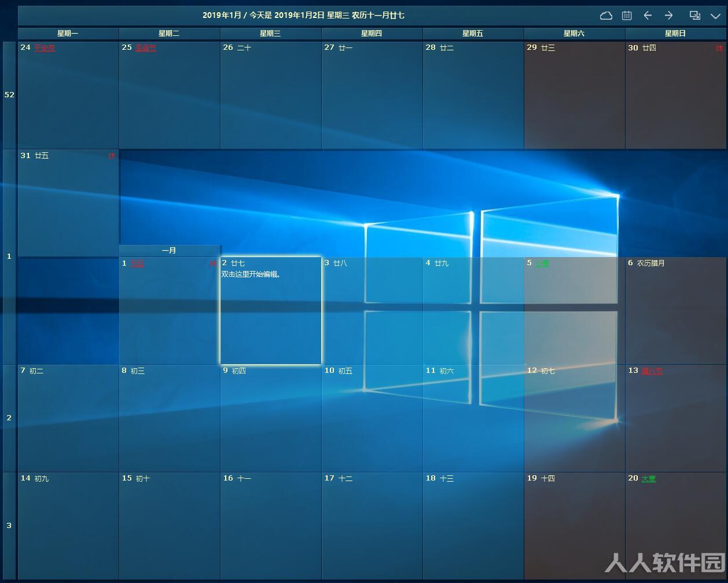Select the 星期三 weekday header
The height and width of the screenshot is (583, 728).
(x=271, y=34)
